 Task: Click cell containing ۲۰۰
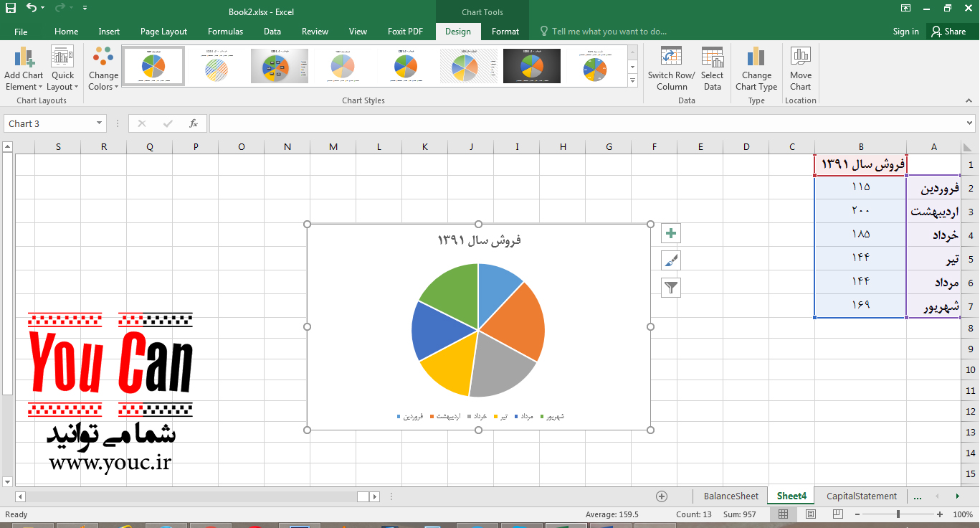[861, 211]
